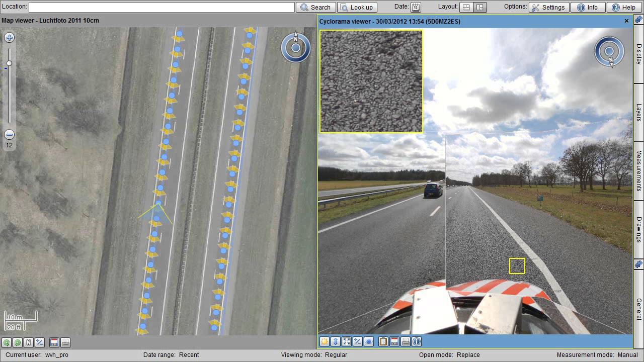Click the first green refresh map icon
This screenshot has width=644, height=362.
coord(7,342)
